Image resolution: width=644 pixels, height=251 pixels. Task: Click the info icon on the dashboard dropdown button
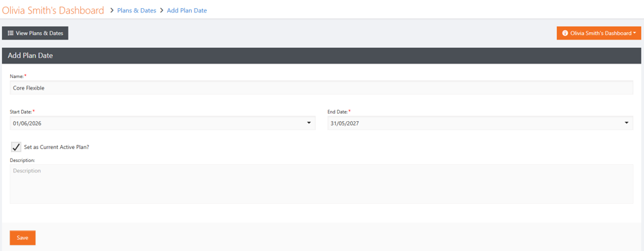coord(565,34)
